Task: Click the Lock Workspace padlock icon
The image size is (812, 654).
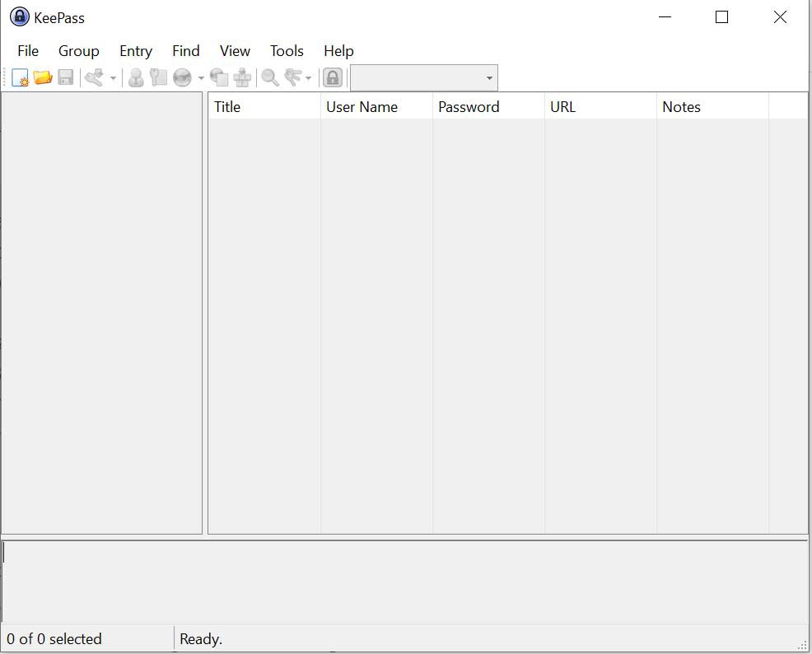Action: 333,77
